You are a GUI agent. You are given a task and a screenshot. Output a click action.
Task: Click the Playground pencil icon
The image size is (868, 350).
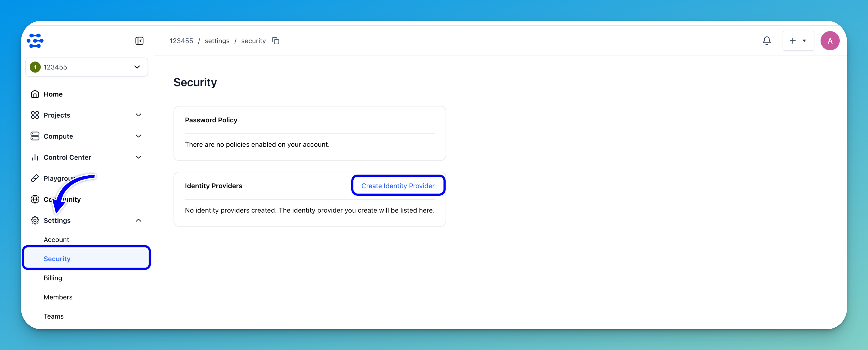click(x=35, y=178)
